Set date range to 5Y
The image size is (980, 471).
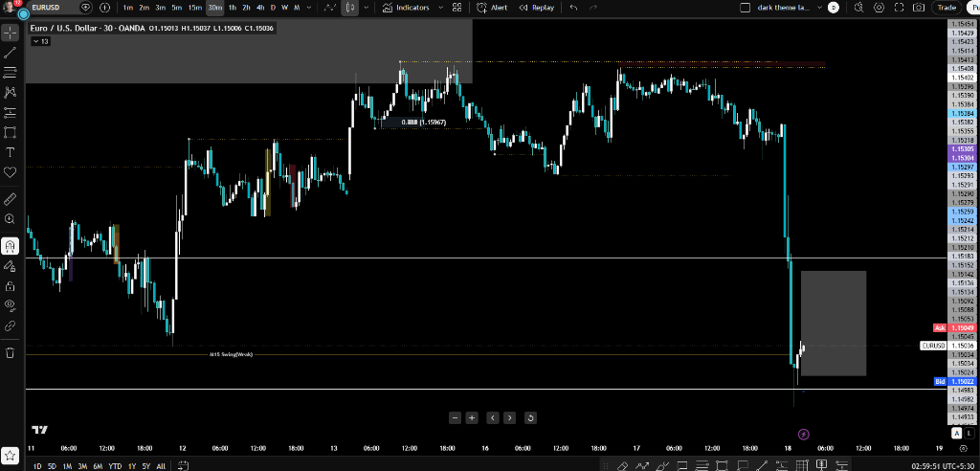point(146,466)
